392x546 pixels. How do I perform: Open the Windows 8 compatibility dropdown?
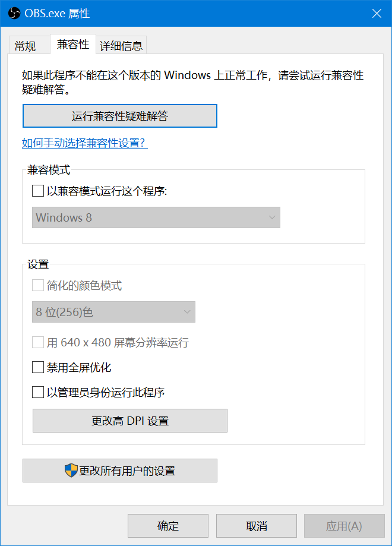(x=156, y=217)
